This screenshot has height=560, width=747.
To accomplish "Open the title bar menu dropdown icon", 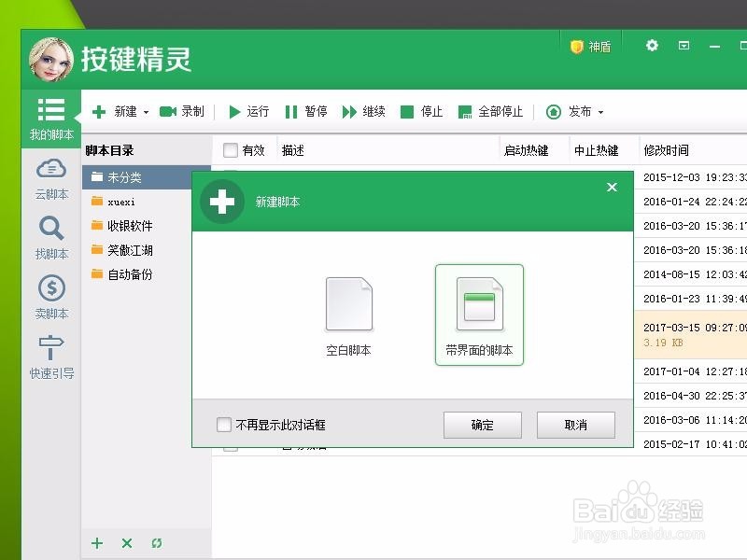I will coord(684,45).
